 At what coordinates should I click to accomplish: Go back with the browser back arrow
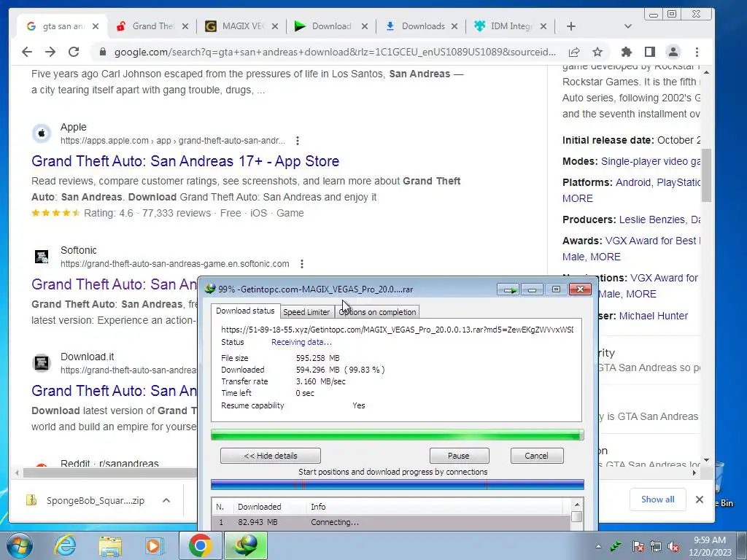pyautogui.click(x=27, y=52)
